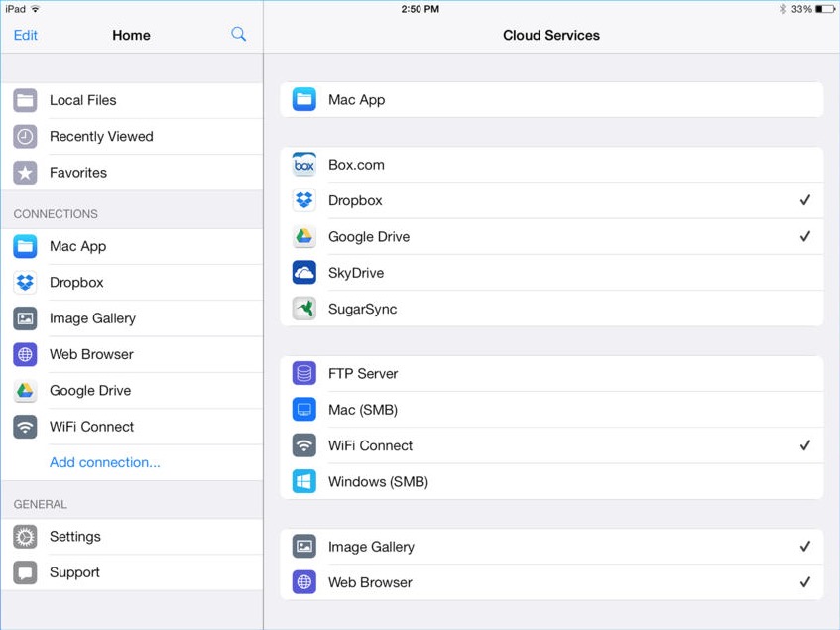Screen dimensions: 840x630
Task: Enable the FTP Server row
Action: click(x=551, y=373)
